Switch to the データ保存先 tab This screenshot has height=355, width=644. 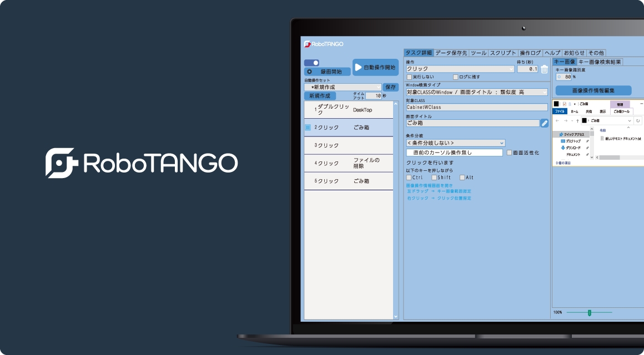(451, 53)
